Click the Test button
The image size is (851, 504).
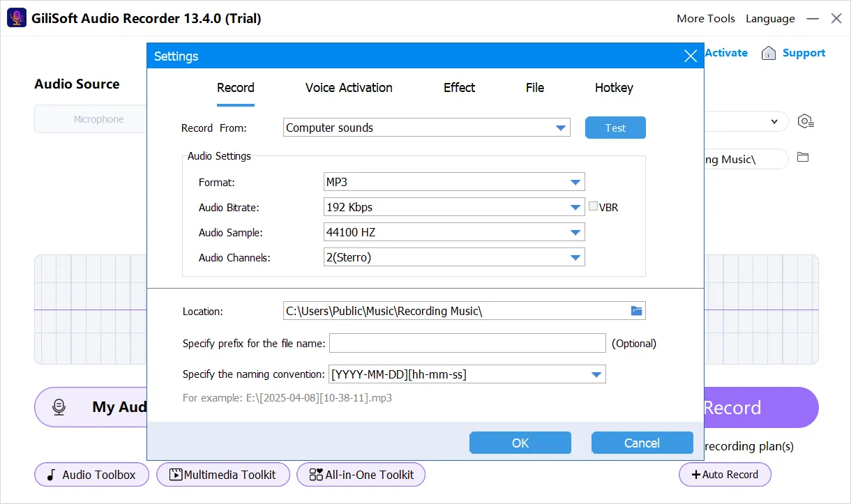[615, 128]
